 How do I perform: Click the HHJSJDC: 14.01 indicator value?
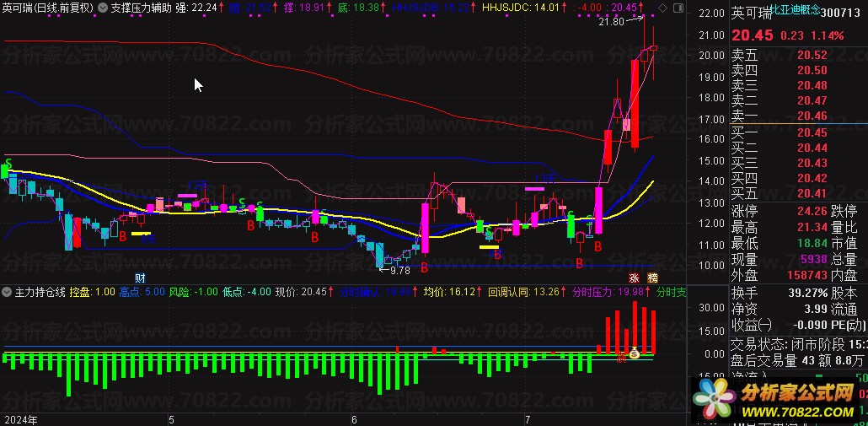(524, 8)
